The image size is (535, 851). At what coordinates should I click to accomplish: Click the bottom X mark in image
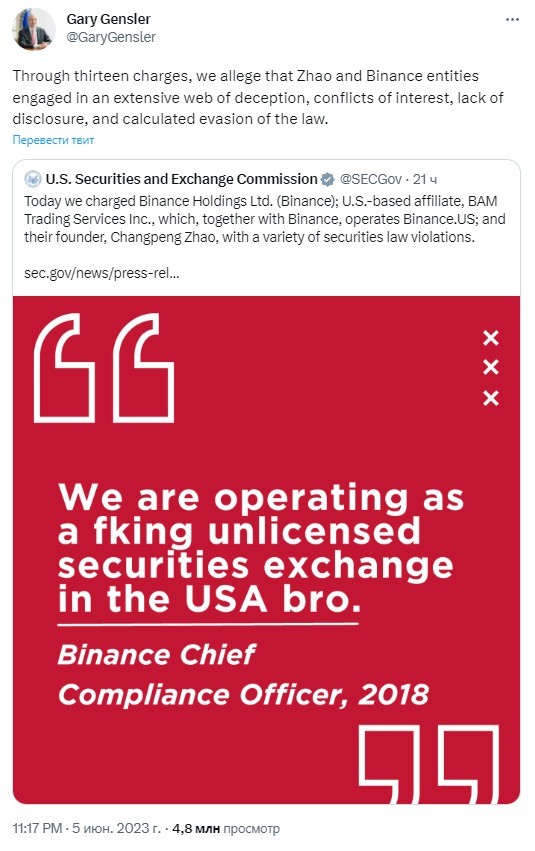click(491, 398)
